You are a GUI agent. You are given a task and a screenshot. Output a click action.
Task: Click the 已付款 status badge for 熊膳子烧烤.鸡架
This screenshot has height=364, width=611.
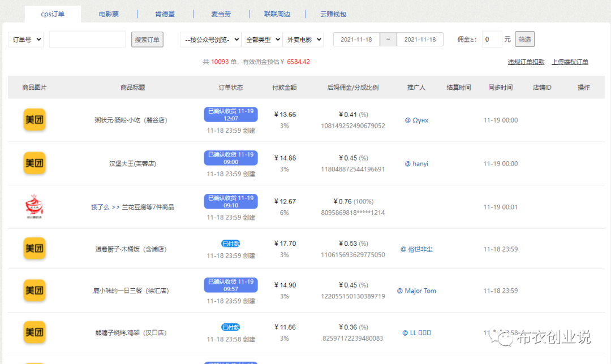coord(230,327)
